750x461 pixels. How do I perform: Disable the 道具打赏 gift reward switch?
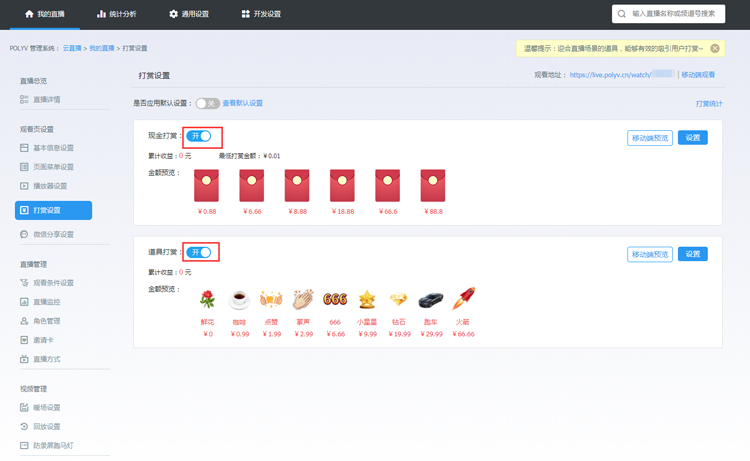(x=200, y=252)
